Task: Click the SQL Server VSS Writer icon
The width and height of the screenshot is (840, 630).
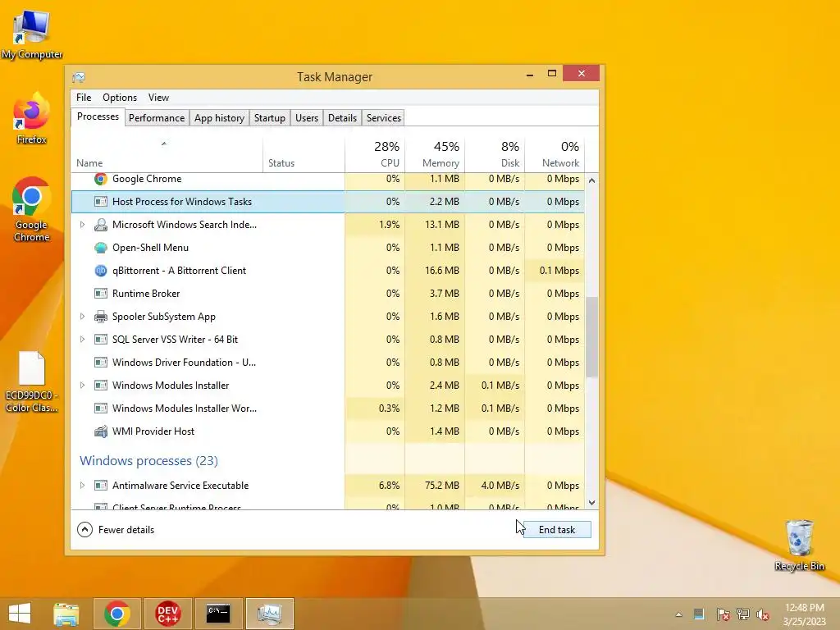Action: 101,340
